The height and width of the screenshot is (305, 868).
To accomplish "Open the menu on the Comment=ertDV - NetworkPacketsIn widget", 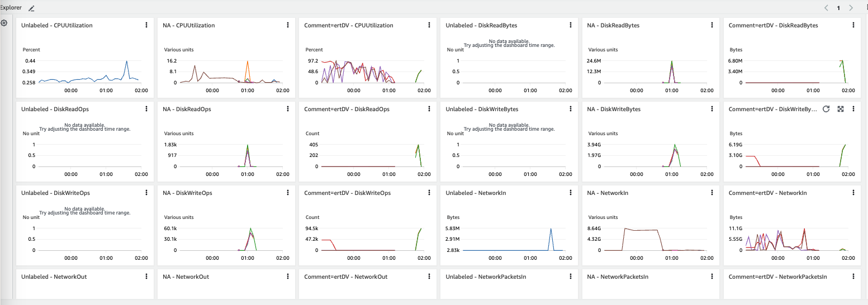I will point(853,277).
